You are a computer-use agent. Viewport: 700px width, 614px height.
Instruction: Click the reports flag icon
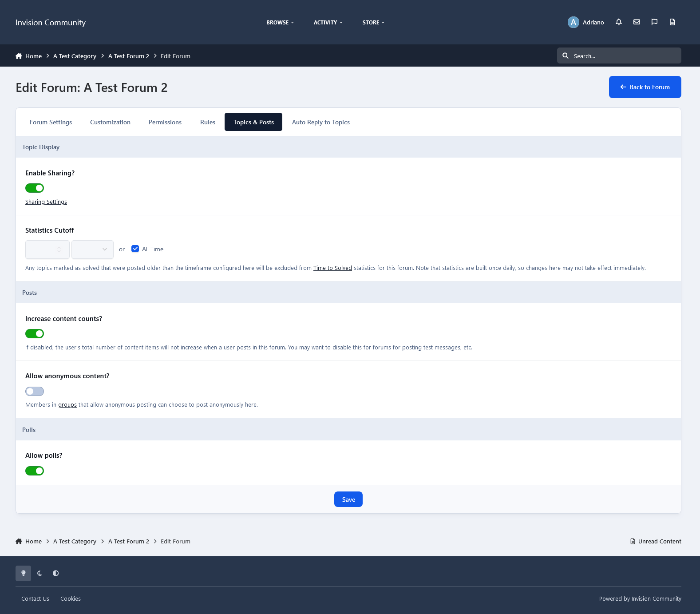[x=654, y=22]
